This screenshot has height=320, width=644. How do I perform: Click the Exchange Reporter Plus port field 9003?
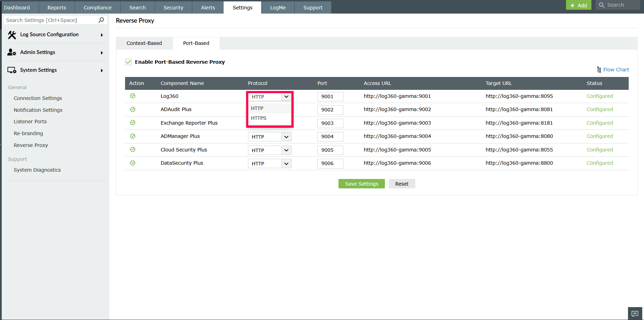[x=330, y=123]
